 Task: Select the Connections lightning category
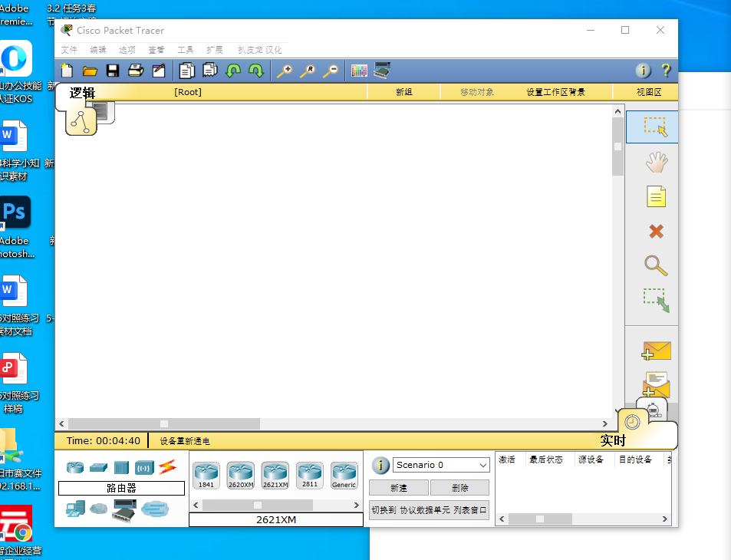tap(168, 466)
